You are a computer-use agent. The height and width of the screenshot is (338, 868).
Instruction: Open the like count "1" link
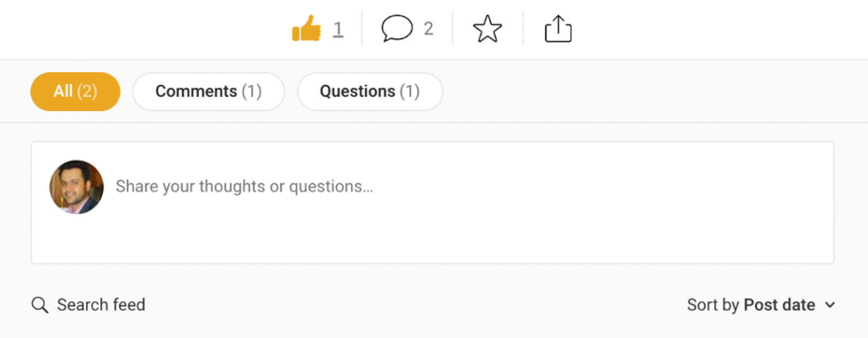338,29
